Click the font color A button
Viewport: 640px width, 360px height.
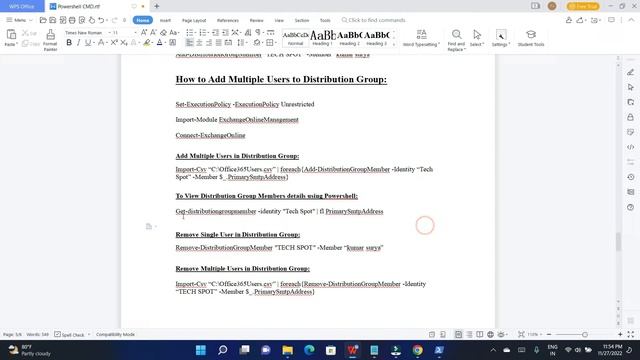point(160,42)
